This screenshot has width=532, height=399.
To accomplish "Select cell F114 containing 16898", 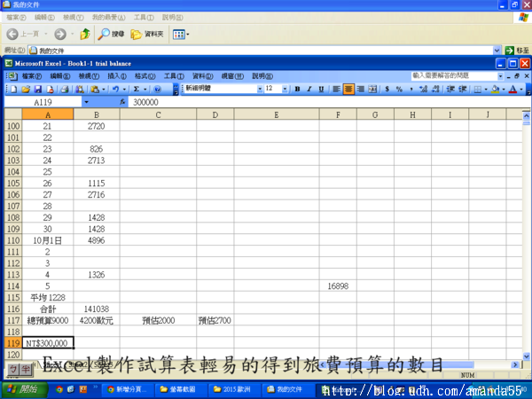I will (x=338, y=286).
